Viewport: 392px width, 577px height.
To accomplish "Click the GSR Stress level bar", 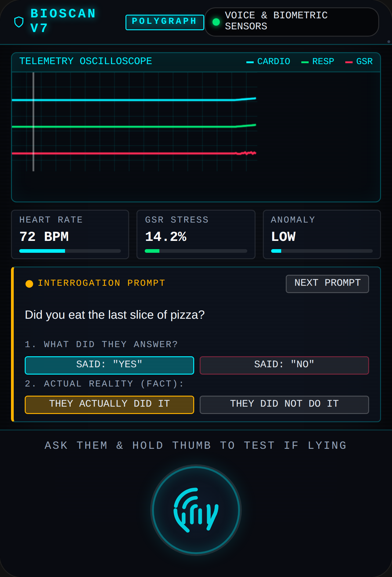I will point(196,251).
